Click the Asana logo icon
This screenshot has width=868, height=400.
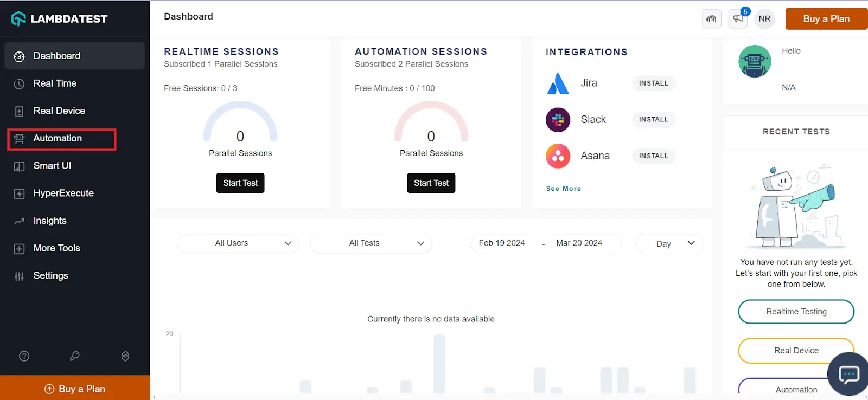[x=558, y=156]
